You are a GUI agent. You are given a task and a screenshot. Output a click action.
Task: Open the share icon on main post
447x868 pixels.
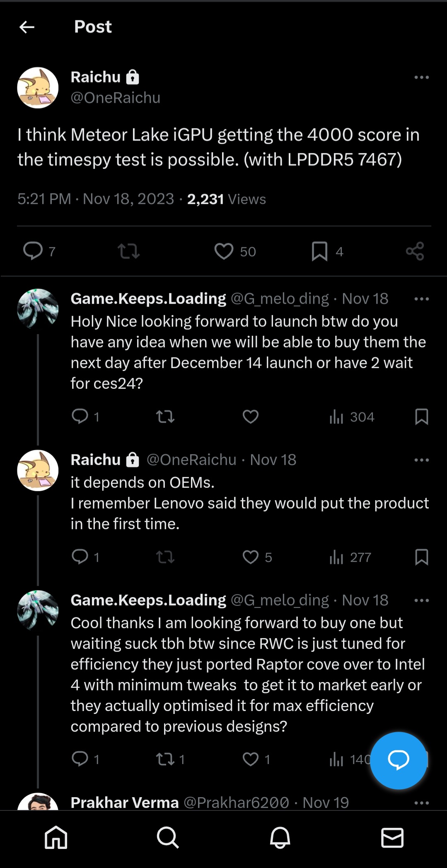click(x=415, y=251)
